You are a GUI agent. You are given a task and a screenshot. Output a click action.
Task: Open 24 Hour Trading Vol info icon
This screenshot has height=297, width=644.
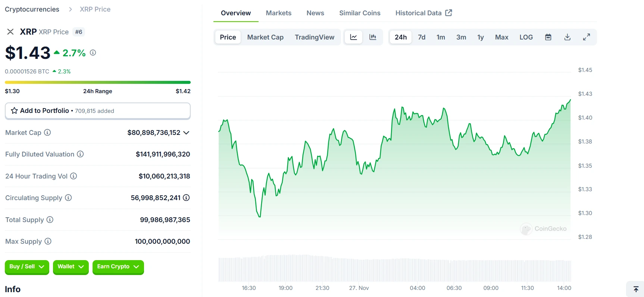(74, 176)
